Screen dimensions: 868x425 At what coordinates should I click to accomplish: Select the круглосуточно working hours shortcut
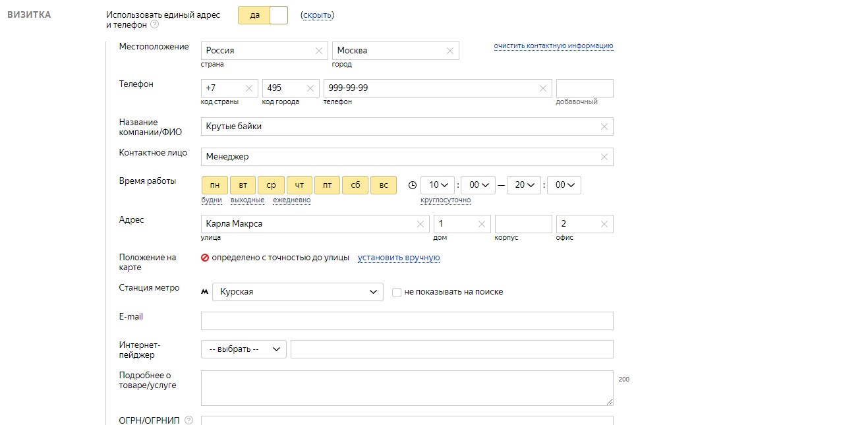tap(446, 200)
